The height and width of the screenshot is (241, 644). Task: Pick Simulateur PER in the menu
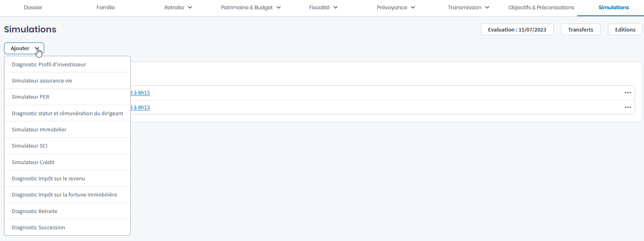[30, 97]
